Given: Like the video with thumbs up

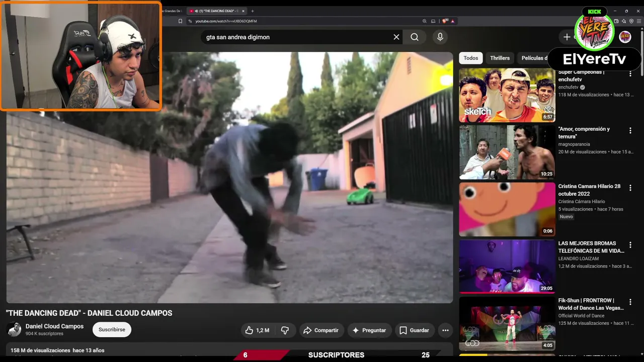Looking at the screenshot, I should [x=257, y=330].
